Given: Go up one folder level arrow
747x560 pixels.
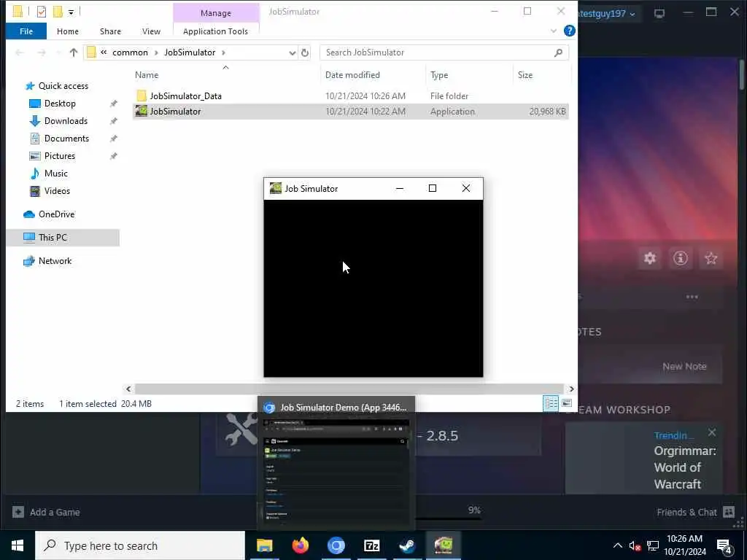Looking at the screenshot, I should click(x=74, y=52).
